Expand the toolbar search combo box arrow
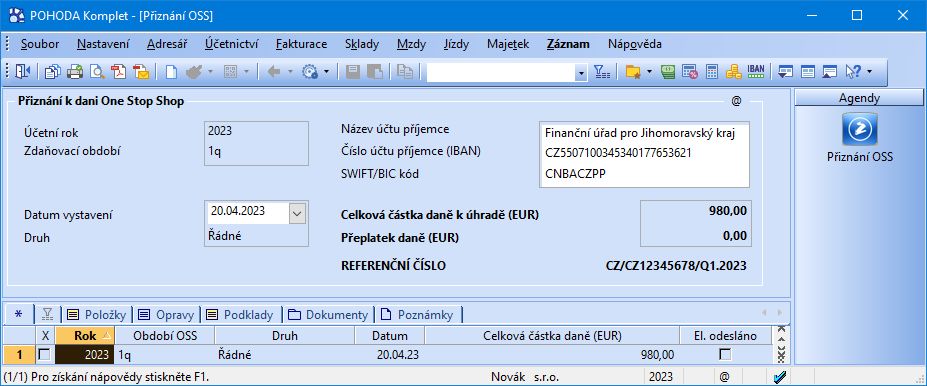 coord(581,73)
